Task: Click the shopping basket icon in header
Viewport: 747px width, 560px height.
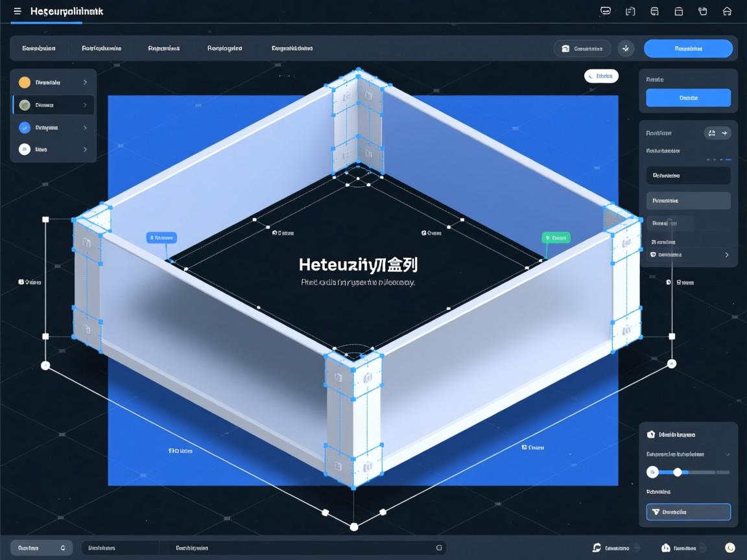Action: pyautogui.click(x=702, y=11)
